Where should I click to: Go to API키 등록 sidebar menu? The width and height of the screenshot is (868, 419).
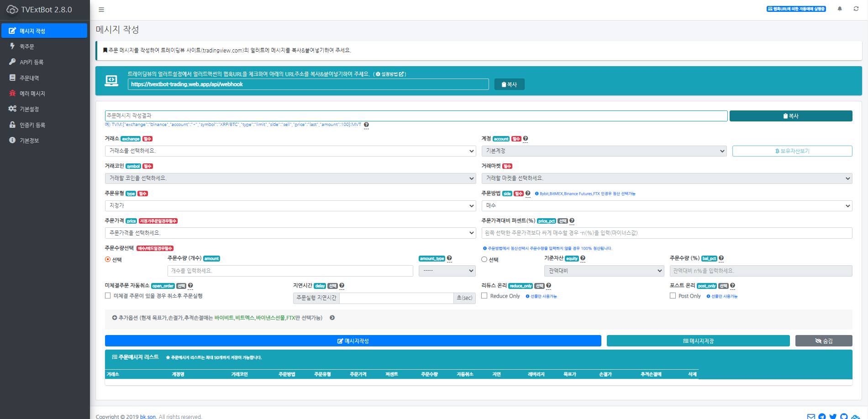click(31, 62)
